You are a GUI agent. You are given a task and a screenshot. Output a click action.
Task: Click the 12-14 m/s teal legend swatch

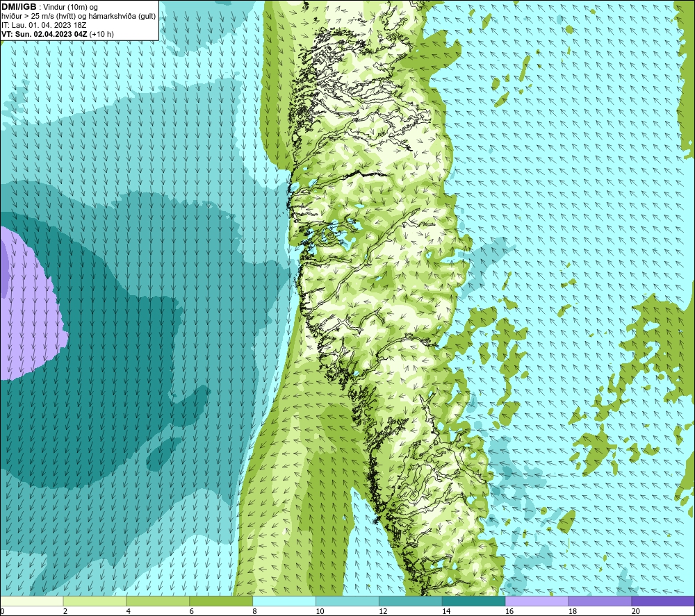(x=411, y=601)
